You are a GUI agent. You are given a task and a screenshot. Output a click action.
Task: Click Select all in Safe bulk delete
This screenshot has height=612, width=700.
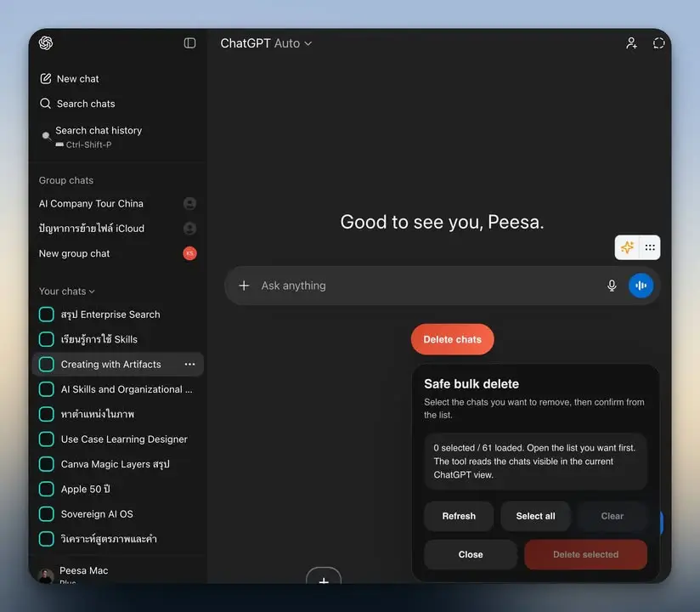point(535,516)
